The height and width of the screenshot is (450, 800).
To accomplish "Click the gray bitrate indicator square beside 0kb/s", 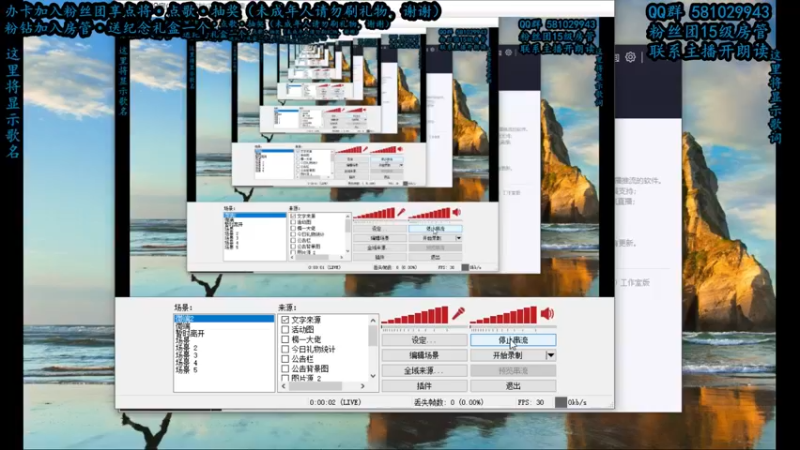I will tap(560, 402).
